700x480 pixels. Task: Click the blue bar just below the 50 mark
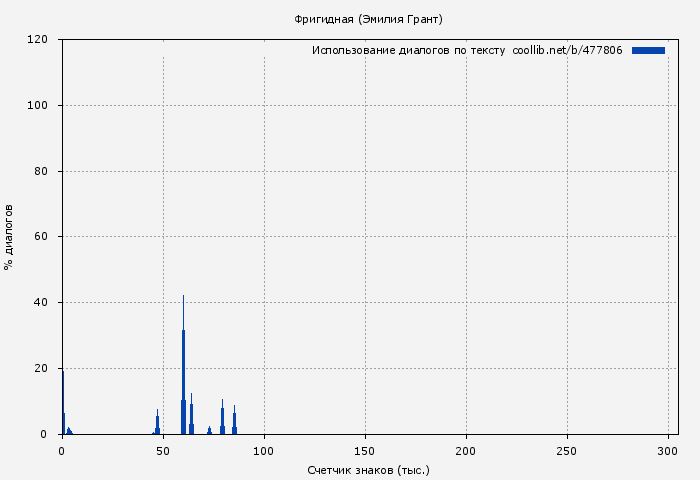pos(157,424)
